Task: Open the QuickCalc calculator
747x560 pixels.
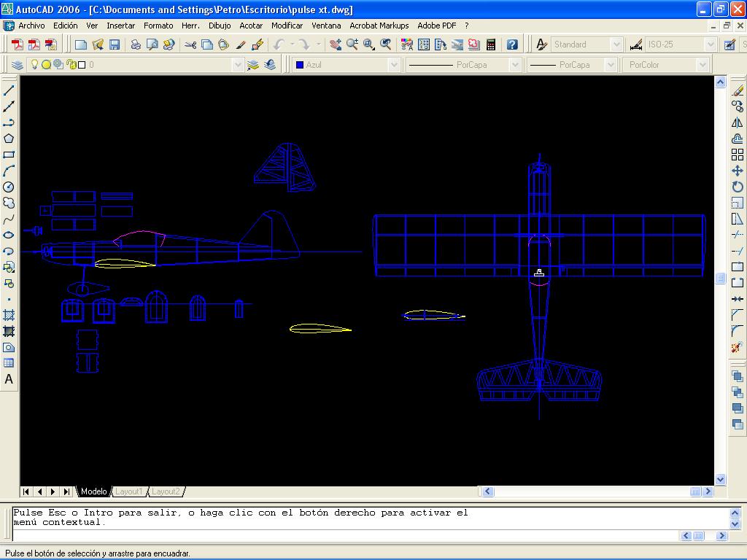Action: click(491, 44)
